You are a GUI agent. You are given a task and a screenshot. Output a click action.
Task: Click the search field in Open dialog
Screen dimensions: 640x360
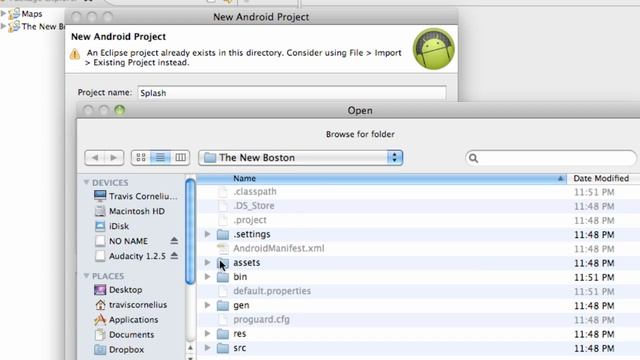(551, 158)
